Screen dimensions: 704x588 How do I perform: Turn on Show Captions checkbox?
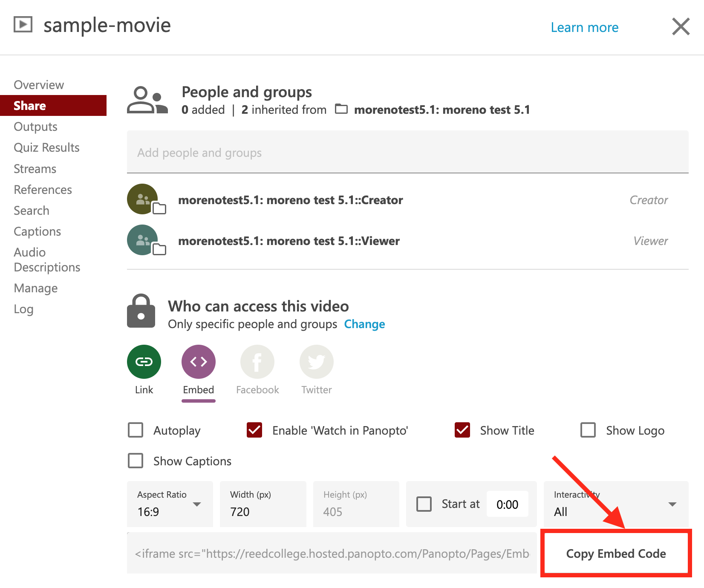tap(136, 461)
